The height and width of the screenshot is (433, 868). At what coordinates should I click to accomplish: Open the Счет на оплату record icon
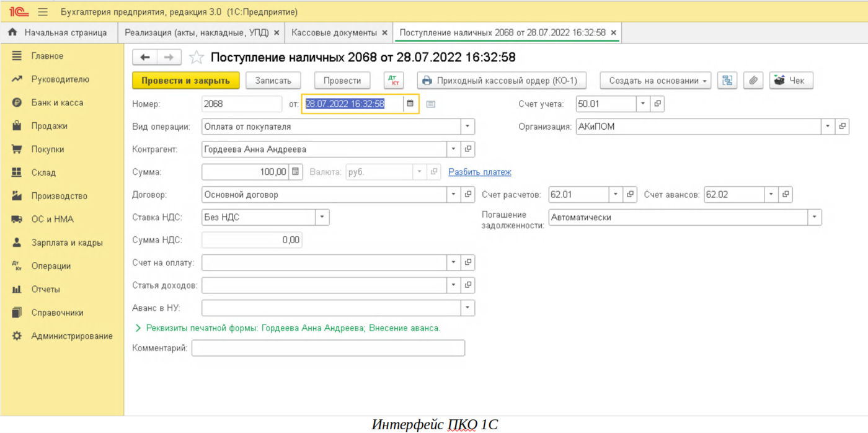point(468,262)
